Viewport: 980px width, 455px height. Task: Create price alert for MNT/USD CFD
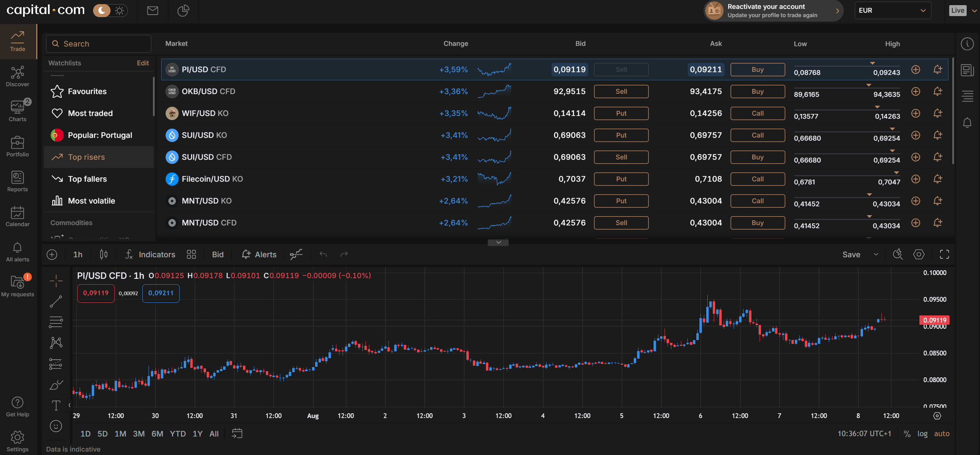point(938,223)
